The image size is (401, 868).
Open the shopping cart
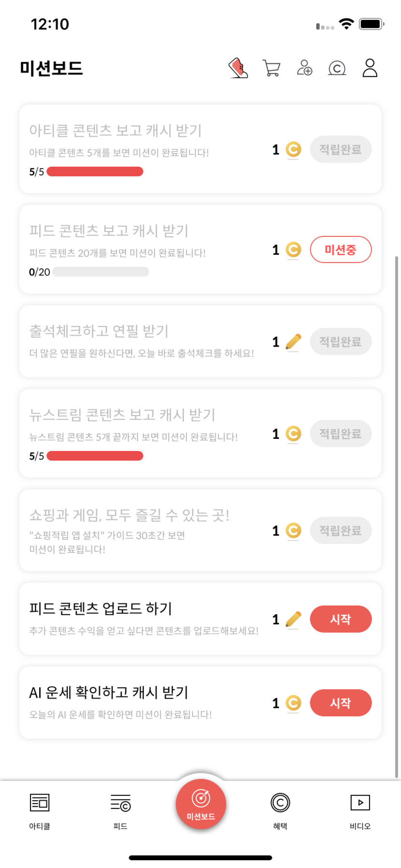point(272,68)
